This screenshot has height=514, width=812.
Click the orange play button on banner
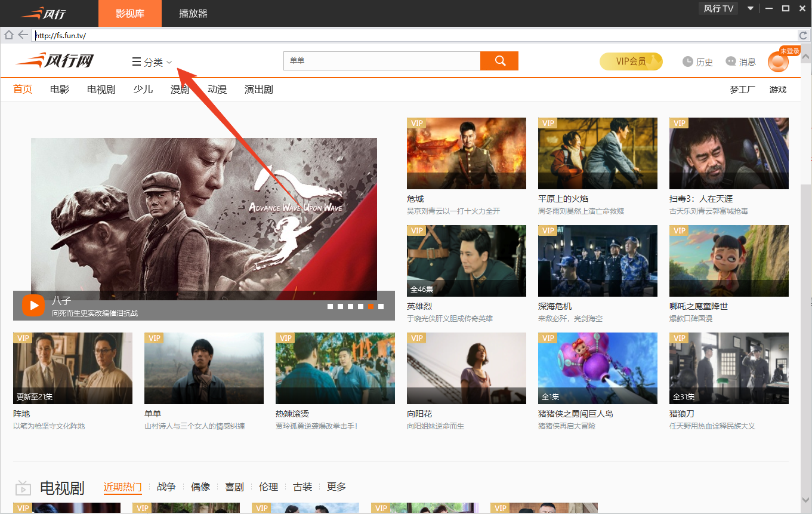pos(33,306)
